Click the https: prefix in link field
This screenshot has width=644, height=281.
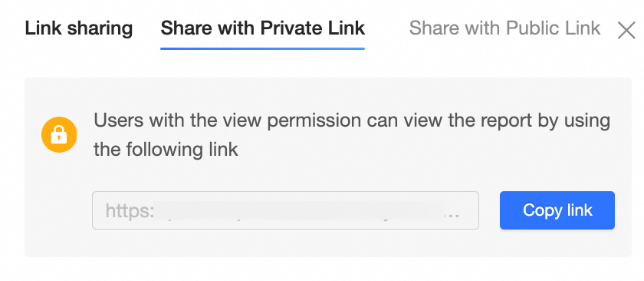(130, 210)
